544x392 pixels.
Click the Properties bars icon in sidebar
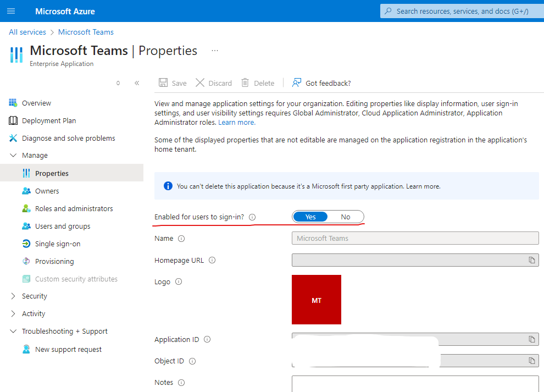[x=26, y=173]
